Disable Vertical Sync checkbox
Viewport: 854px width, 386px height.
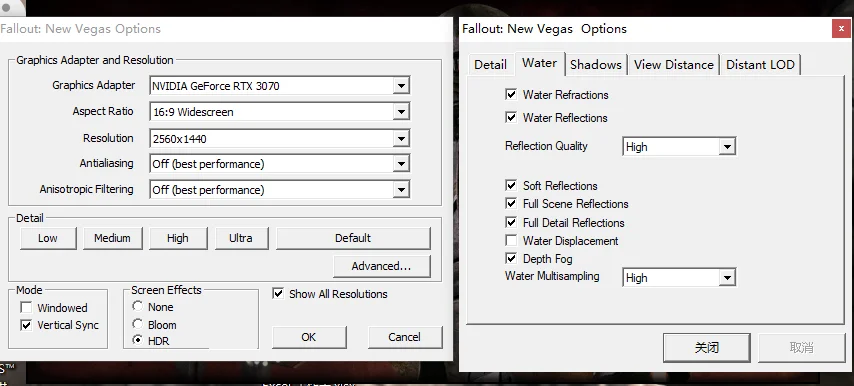[x=26, y=326]
